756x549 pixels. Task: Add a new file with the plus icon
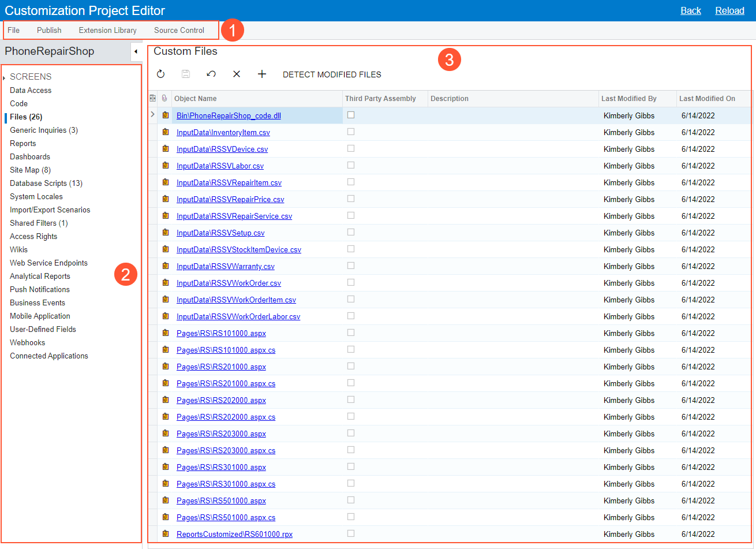[x=262, y=74]
